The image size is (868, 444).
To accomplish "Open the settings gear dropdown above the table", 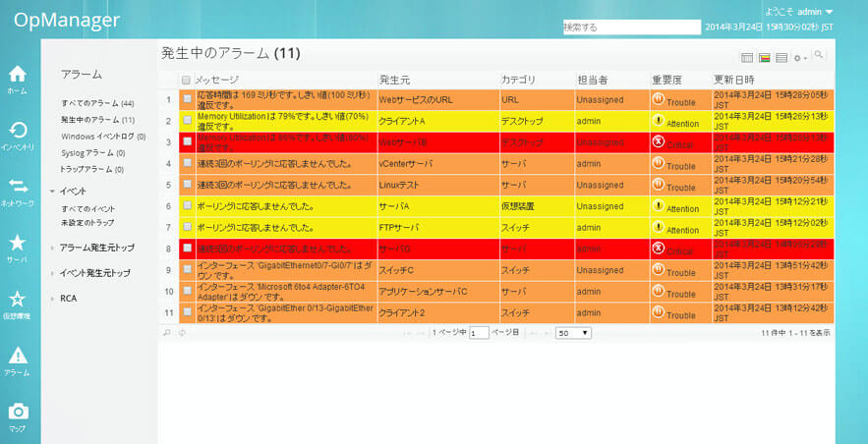I will (800, 58).
